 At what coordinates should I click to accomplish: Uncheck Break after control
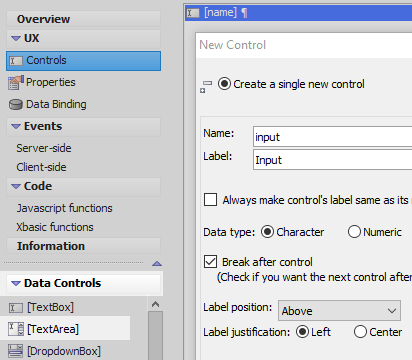[210, 262]
